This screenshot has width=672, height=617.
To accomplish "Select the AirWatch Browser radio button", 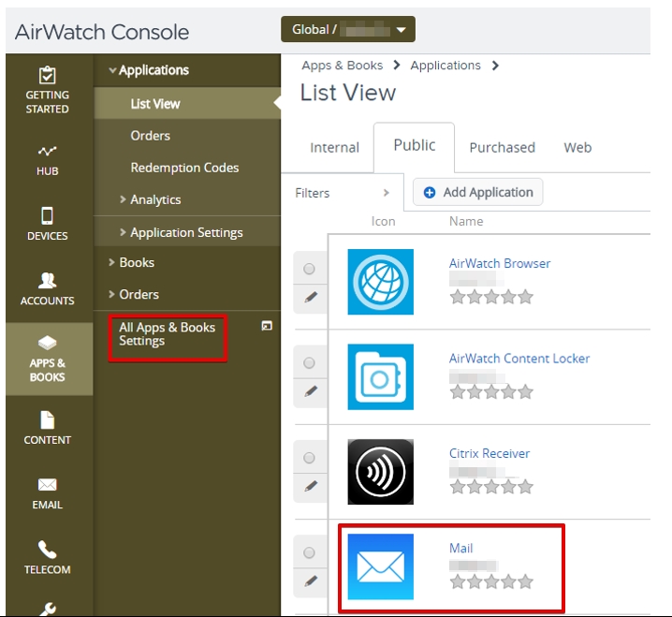I will 310,270.
